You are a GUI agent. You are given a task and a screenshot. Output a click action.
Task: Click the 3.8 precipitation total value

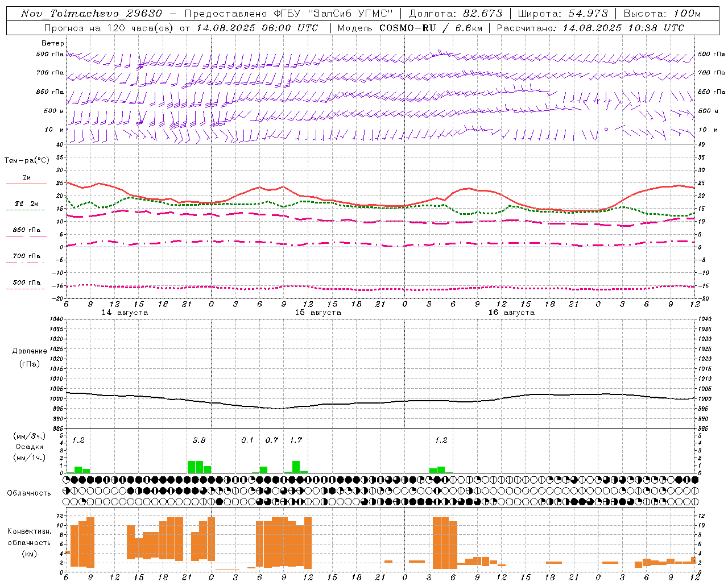click(199, 440)
